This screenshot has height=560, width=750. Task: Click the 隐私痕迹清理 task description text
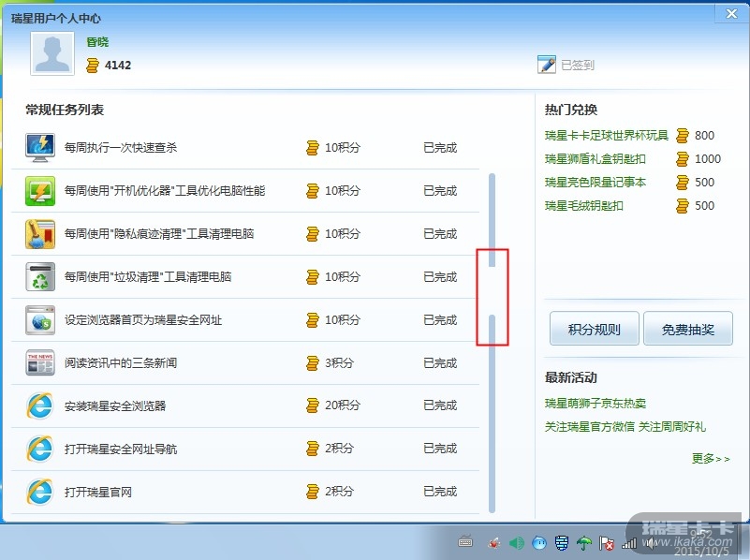tap(159, 234)
